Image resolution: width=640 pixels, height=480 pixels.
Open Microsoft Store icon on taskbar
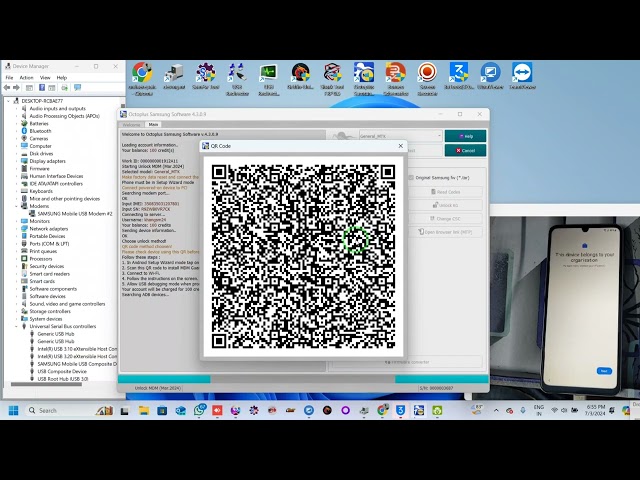[x=162, y=410]
